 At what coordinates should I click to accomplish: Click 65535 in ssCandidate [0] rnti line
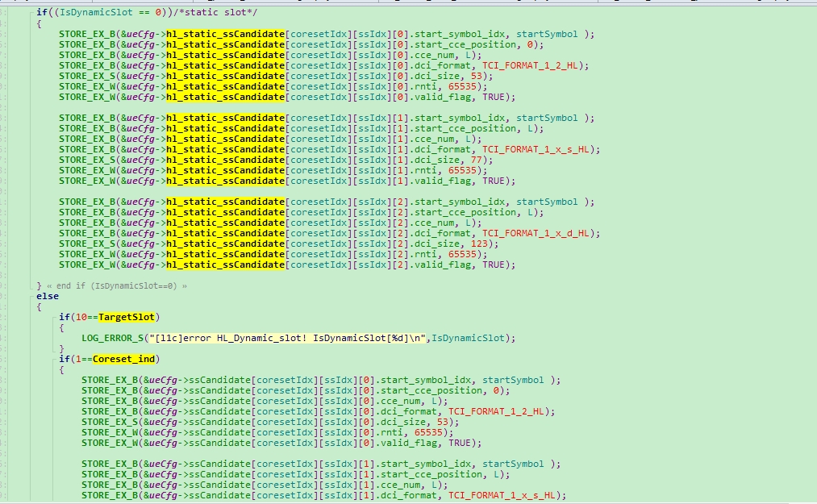click(x=428, y=432)
